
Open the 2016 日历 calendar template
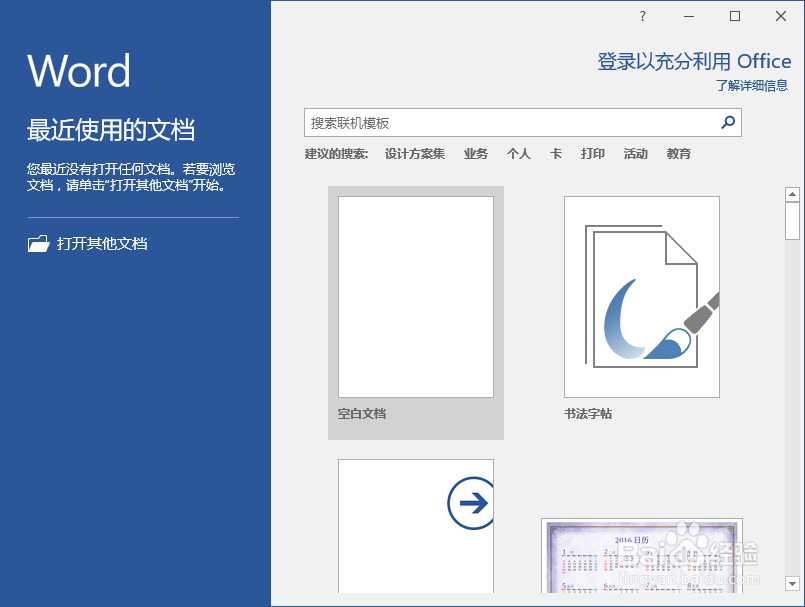point(642,556)
